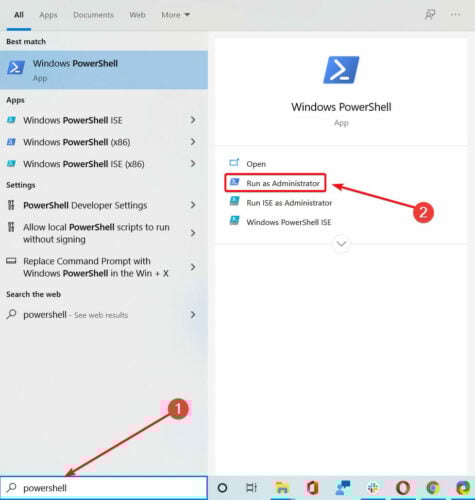Image resolution: width=475 pixels, height=500 pixels.
Task: Click Open in the PowerShell actions
Action: (x=256, y=164)
